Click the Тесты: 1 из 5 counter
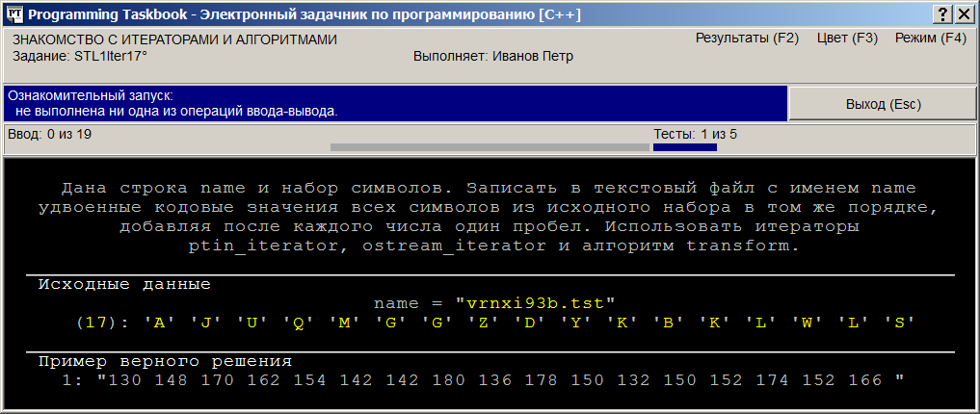 pos(695,134)
